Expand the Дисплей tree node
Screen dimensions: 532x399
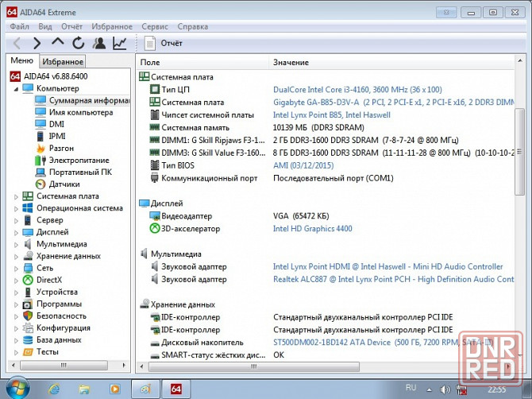[16, 233]
